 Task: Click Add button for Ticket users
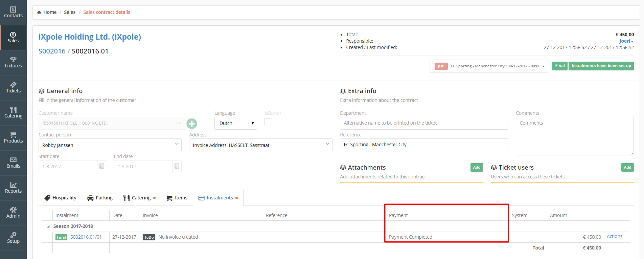(x=627, y=167)
